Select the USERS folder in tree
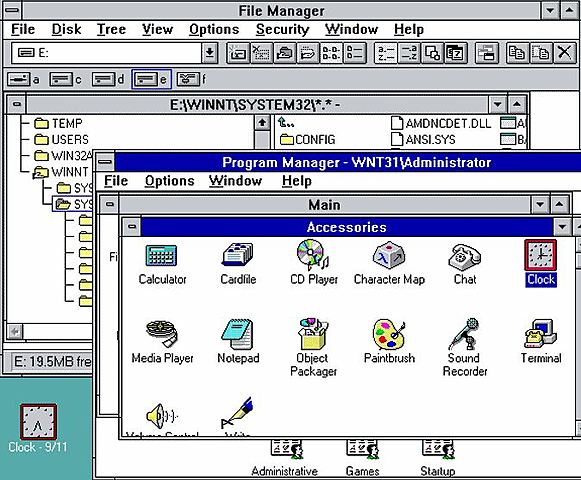This screenshot has width=581, height=480. (62, 139)
